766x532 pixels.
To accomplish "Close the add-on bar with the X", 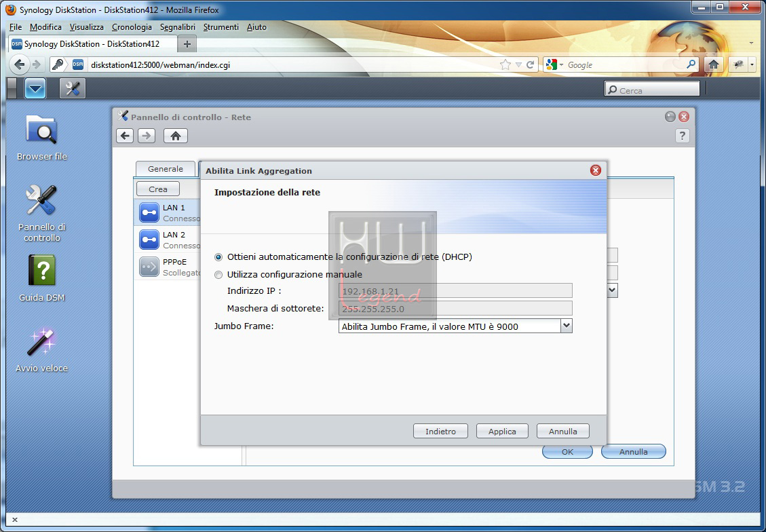I will point(14,520).
